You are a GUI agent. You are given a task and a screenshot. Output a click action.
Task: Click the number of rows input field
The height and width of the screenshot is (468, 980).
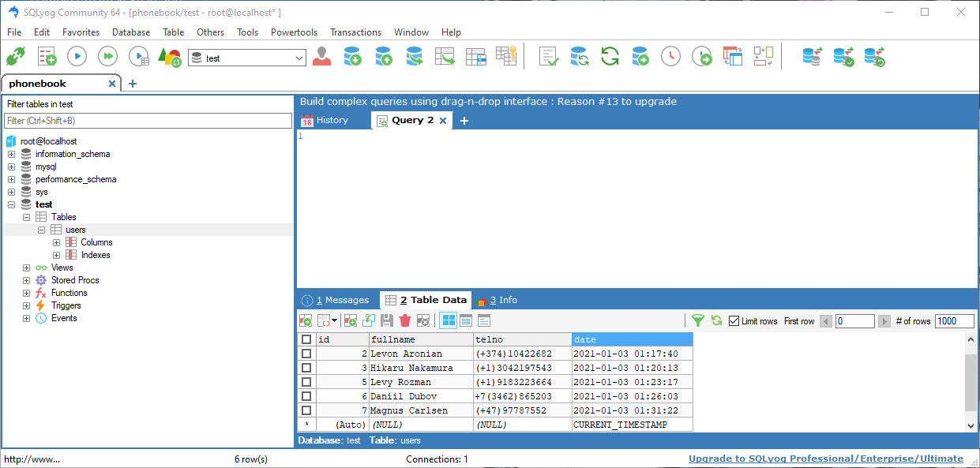pyautogui.click(x=955, y=321)
